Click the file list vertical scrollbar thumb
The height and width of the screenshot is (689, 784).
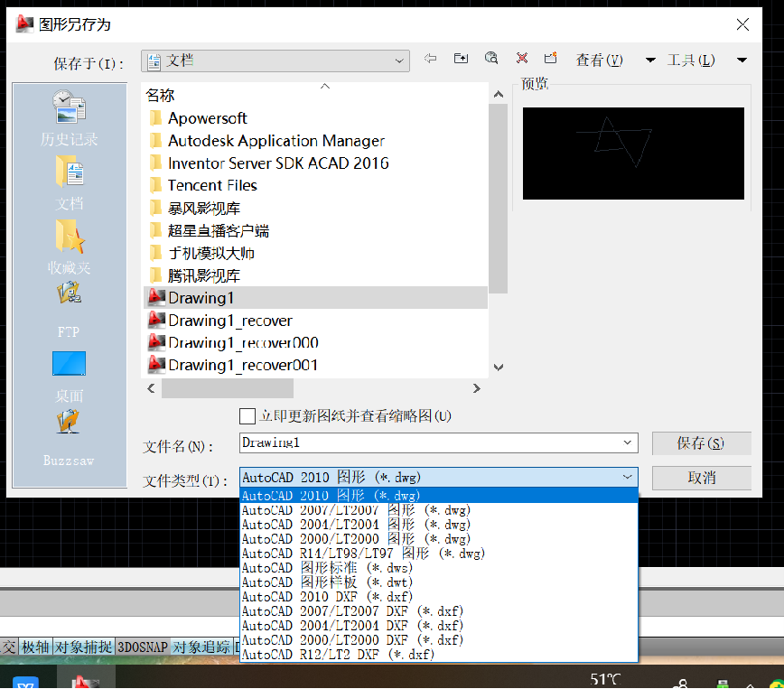pos(498,199)
